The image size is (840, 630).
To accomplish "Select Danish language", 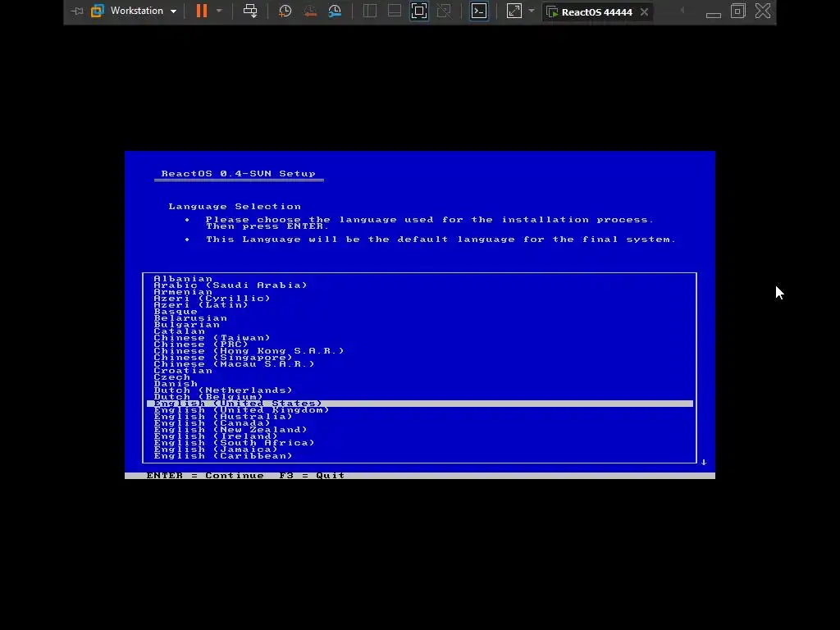I will (176, 384).
